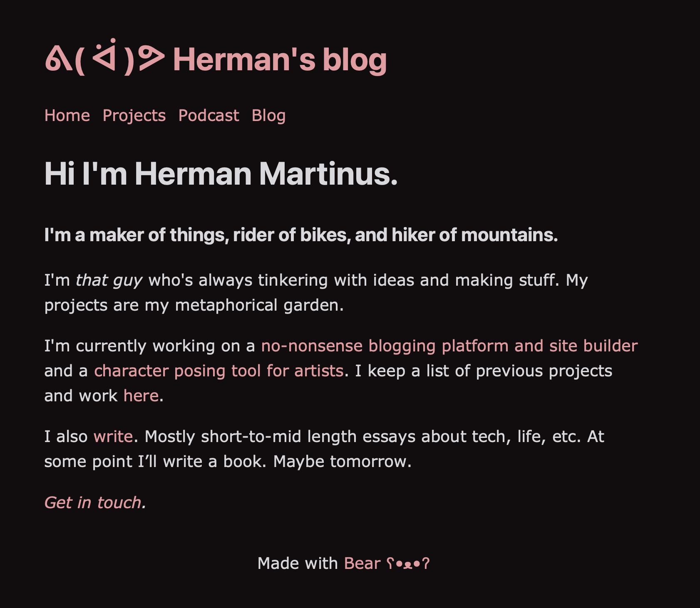Image resolution: width=700 pixels, height=608 pixels.
Task: Visit the character posing tool link
Action: pos(218,371)
